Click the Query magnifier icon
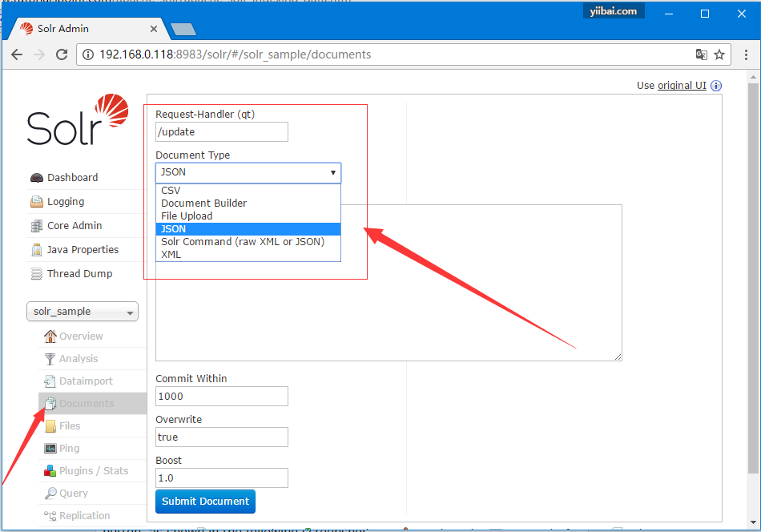 [x=50, y=494]
